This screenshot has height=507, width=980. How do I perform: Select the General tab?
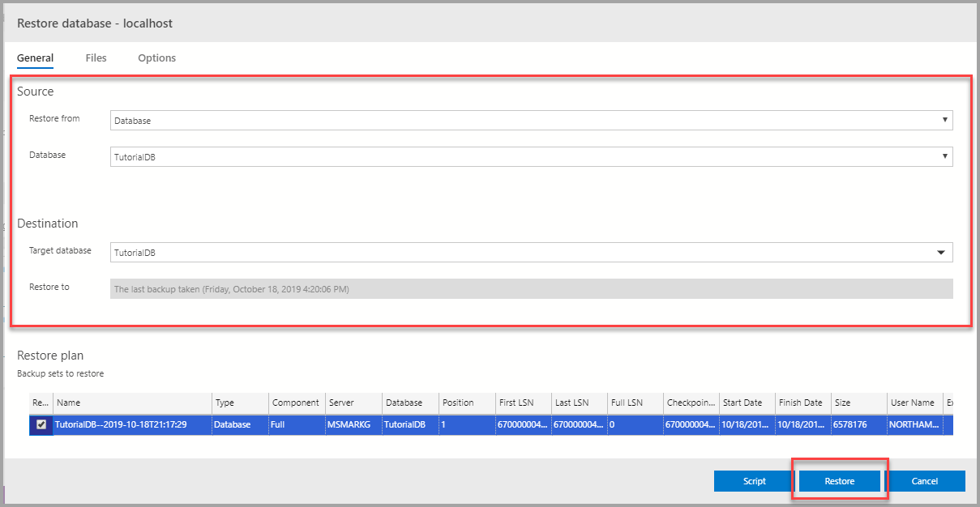(35, 58)
